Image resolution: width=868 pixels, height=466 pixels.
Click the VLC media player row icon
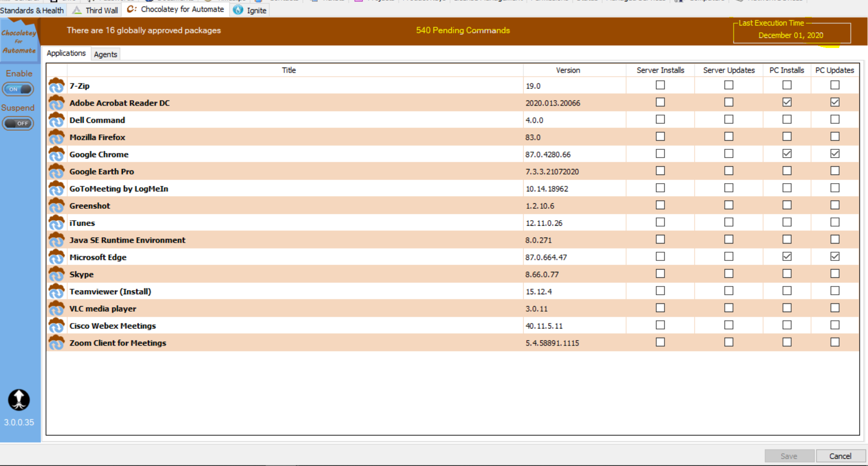57,308
